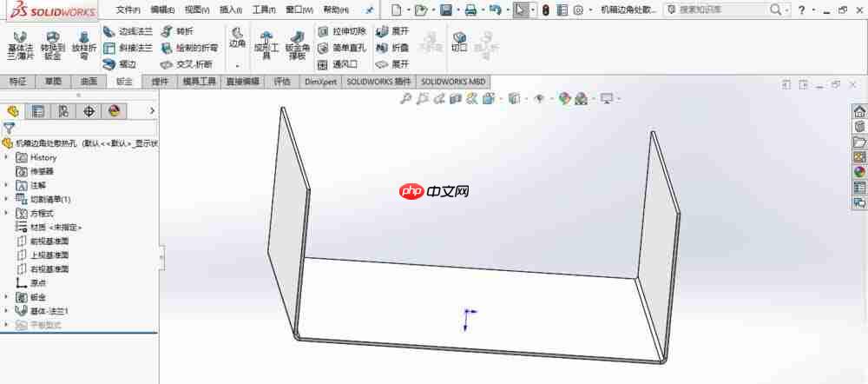Click the New document icon

[397, 10]
